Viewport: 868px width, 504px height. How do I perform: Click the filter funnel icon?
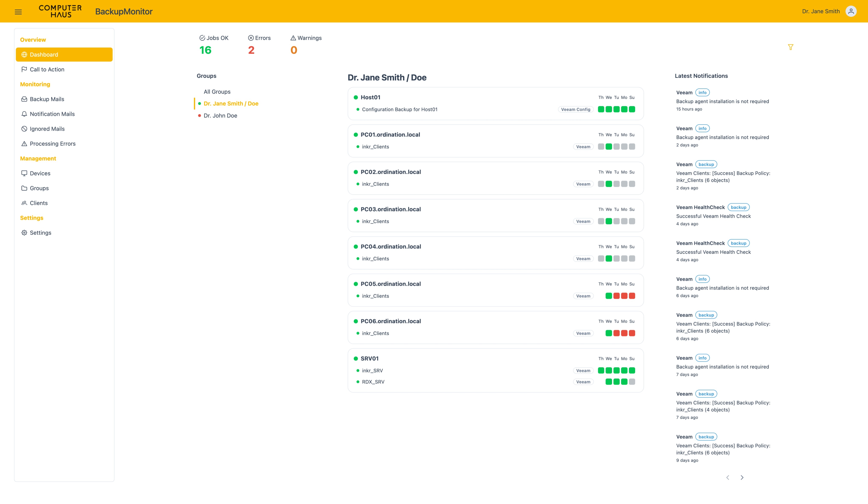(x=790, y=47)
